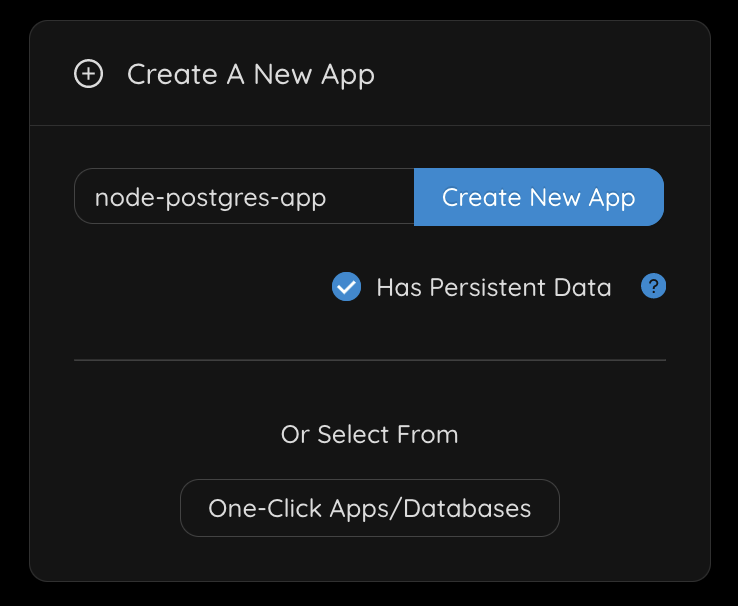Click the "Or Select From" text
738x606 pixels.
click(x=369, y=435)
